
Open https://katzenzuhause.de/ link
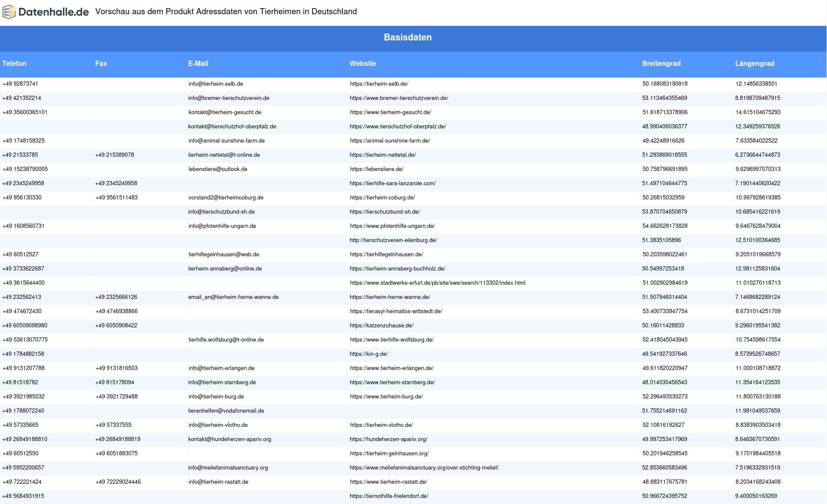coord(382,326)
